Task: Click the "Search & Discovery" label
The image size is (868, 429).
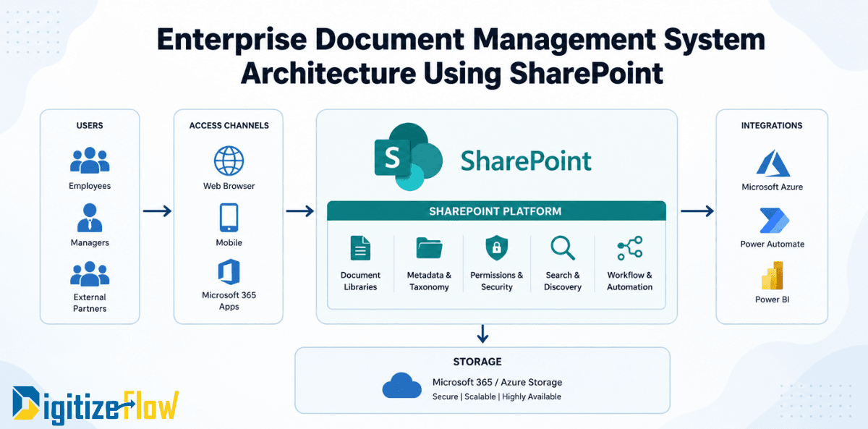Action: click(x=563, y=281)
